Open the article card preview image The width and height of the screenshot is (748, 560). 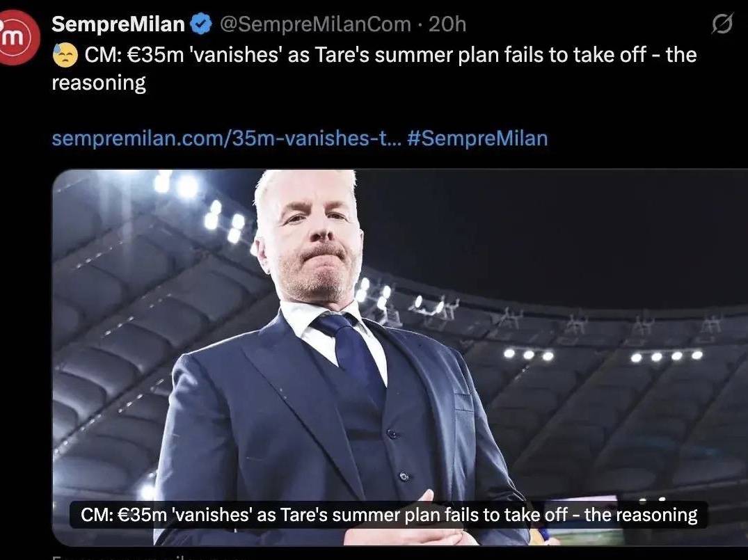(400, 358)
